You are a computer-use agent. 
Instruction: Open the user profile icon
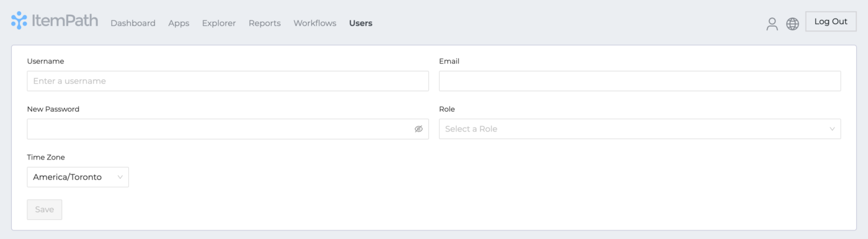(x=772, y=24)
